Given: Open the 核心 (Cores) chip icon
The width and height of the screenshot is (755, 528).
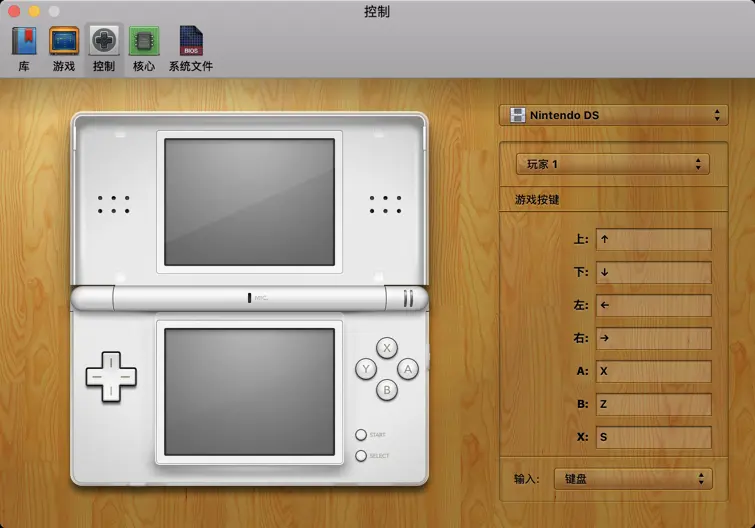Looking at the screenshot, I should [144, 49].
